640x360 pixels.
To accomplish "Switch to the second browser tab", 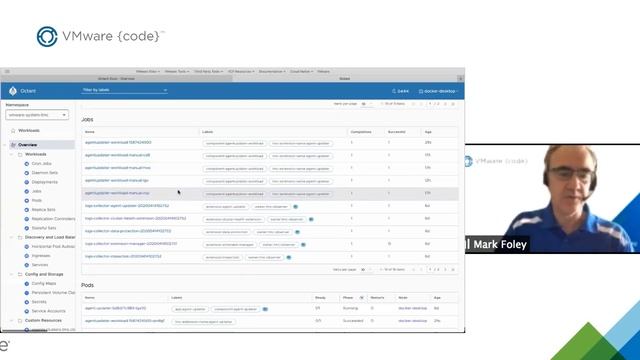I will [x=345, y=79].
